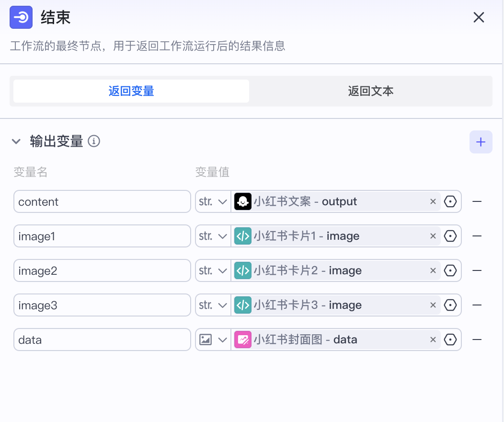Click the target settings icon on data row
This screenshot has width=504, height=422.
(450, 340)
